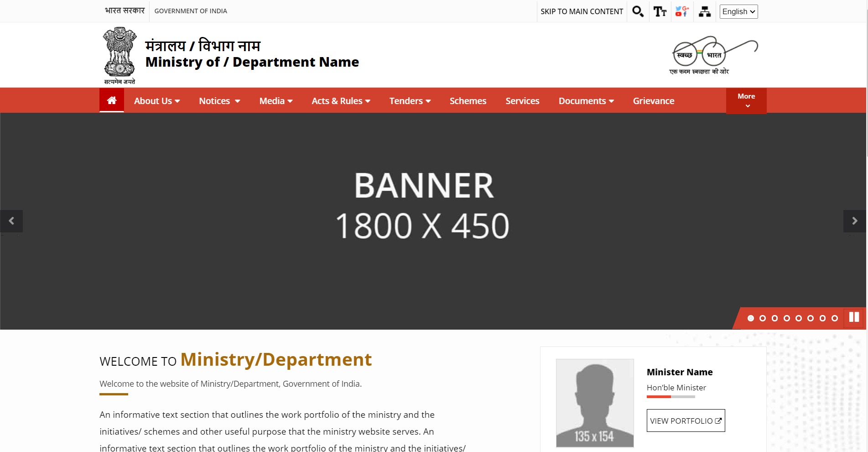Open the English language dropdown
This screenshot has height=452, width=868.
coord(738,11)
